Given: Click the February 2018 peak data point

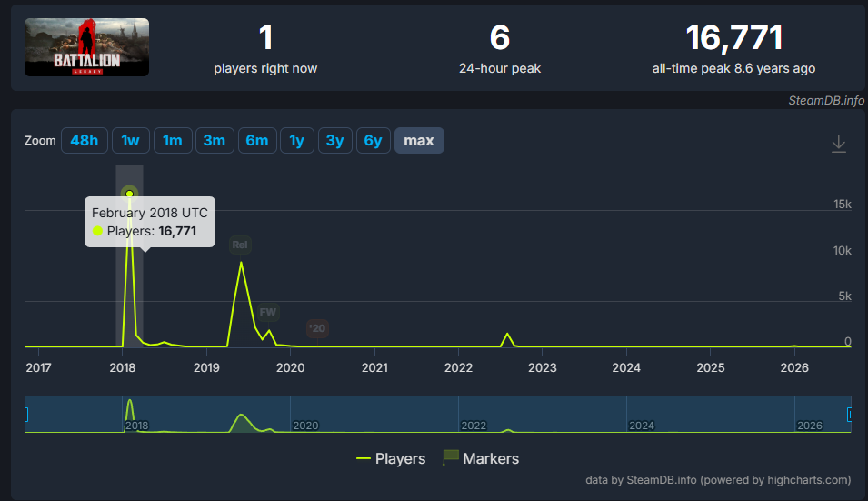Looking at the screenshot, I should click(130, 194).
